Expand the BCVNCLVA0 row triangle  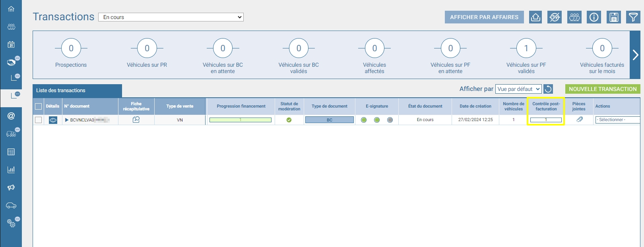tap(67, 120)
